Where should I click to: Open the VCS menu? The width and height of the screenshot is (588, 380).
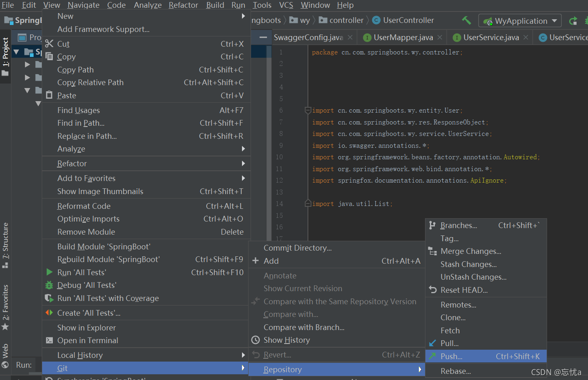pos(286,5)
